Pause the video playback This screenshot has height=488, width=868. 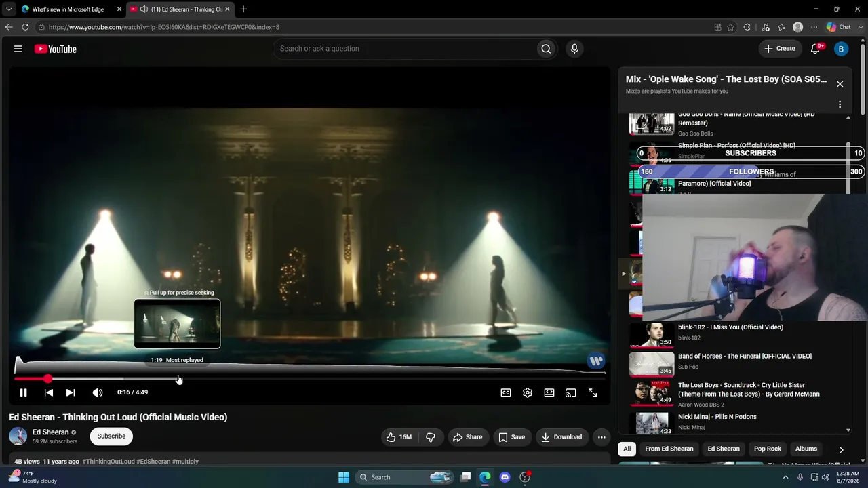point(23,392)
